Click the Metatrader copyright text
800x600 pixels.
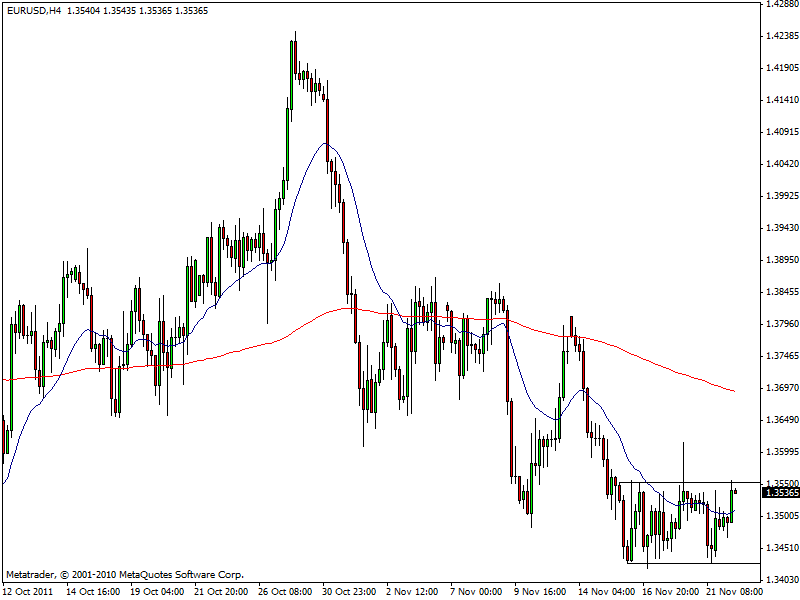(x=125, y=575)
